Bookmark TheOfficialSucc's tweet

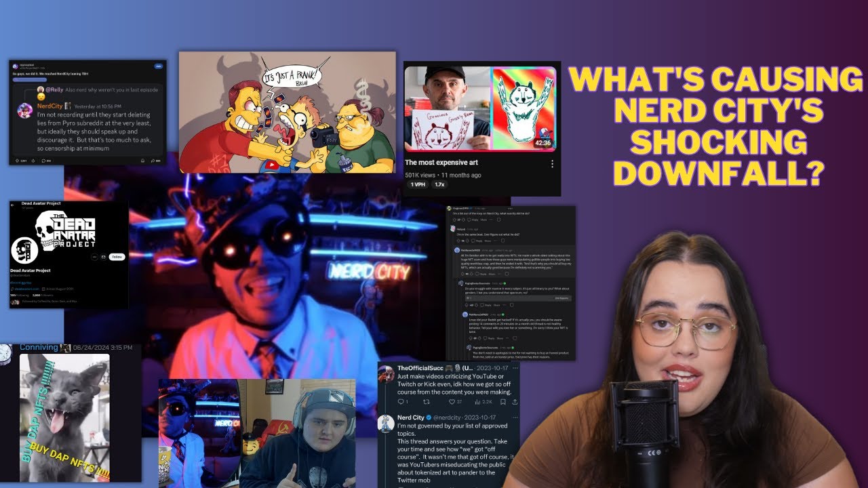502,402
